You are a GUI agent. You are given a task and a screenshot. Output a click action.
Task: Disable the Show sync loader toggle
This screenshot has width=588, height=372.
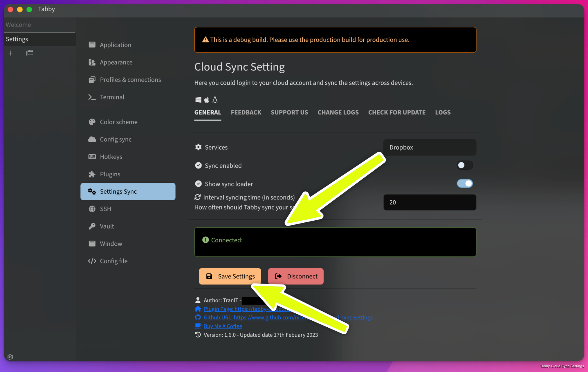pos(465,183)
